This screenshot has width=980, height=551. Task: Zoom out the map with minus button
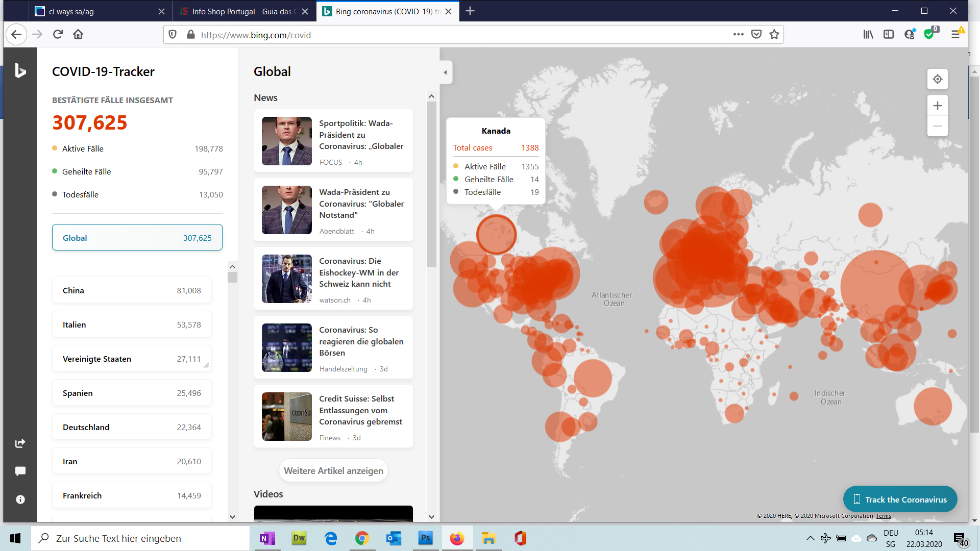click(937, 126)
